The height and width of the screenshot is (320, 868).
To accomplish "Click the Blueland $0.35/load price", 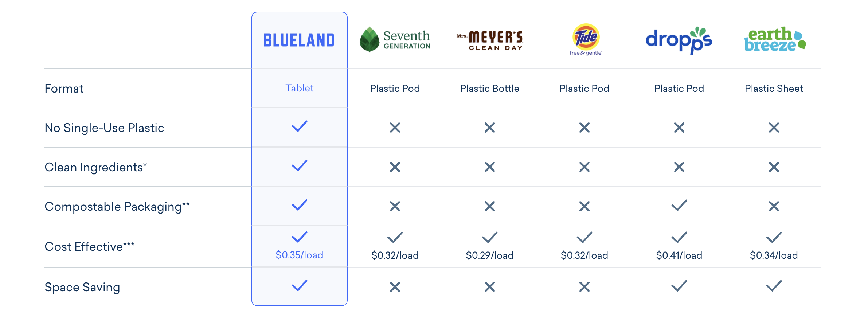I will 299,255.
